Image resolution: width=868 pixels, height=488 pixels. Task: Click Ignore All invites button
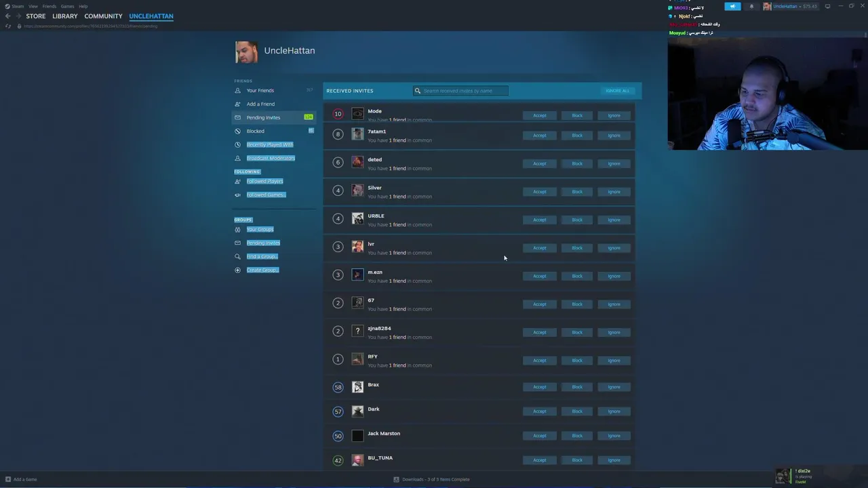pos(617,91)
